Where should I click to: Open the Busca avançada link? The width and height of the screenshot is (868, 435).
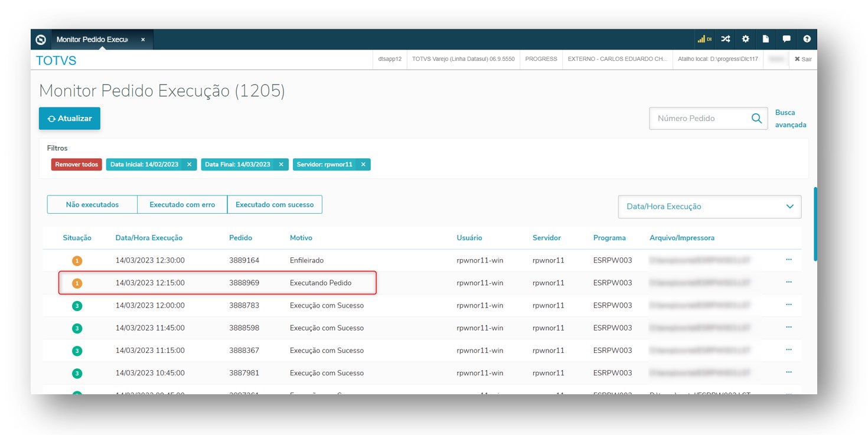pyautogui.click(x=790, y=119)
